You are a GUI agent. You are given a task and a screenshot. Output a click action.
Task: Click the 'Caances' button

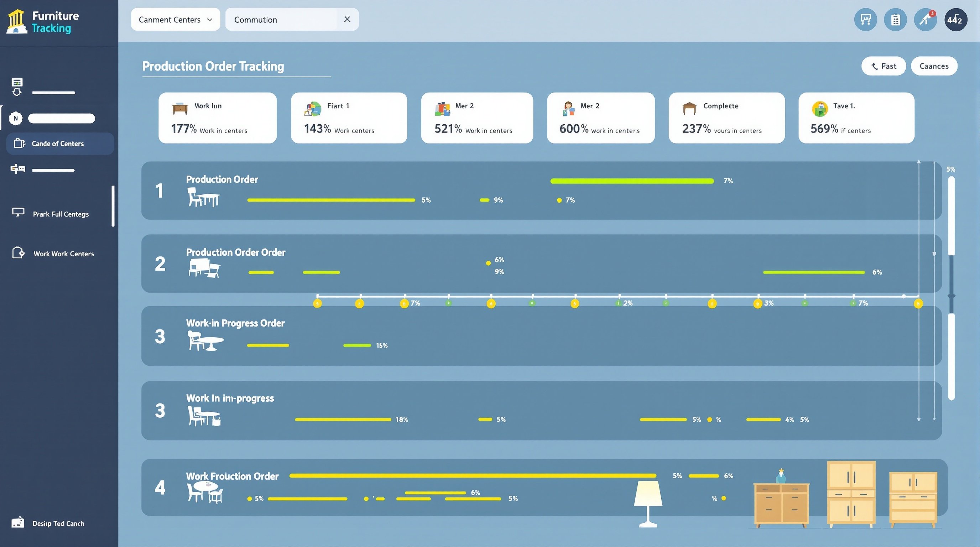(934, 66)
